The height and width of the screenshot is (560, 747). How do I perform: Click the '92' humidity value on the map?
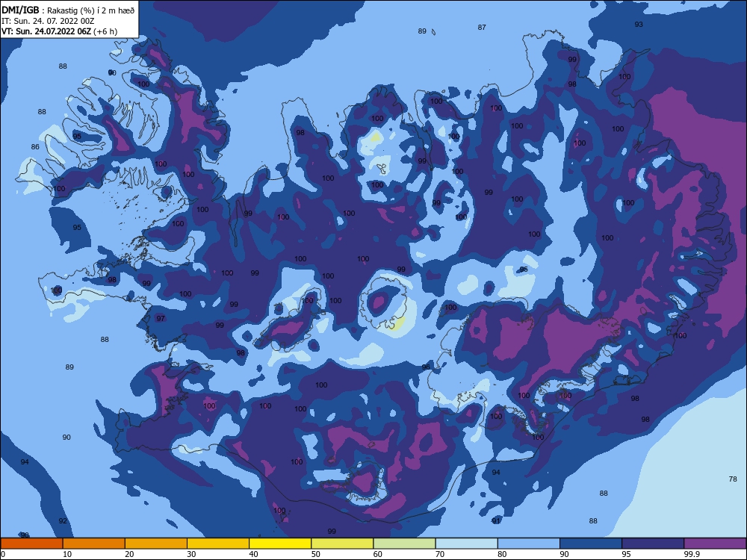[x=63, y=521]
